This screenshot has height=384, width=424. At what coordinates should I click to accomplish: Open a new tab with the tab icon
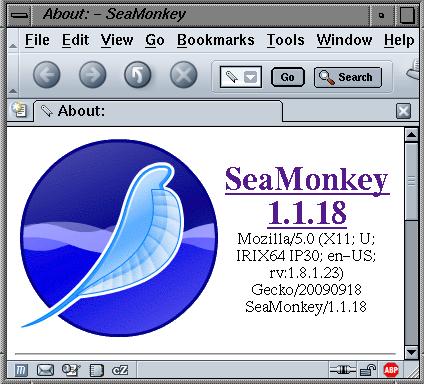pos(19,110)
